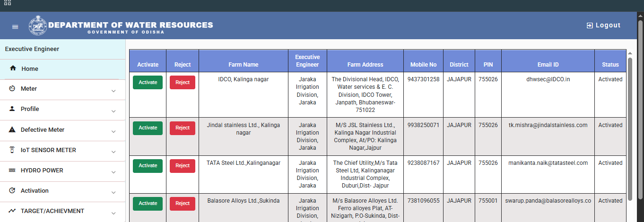The image size is (644, 222).
Task: Select mobile number 7381096055
Action: pos(423,201)
